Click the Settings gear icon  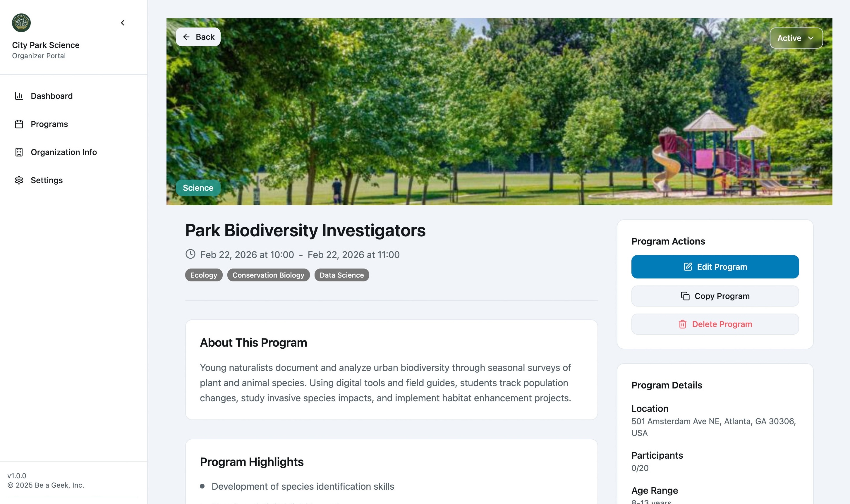(19, 180)
